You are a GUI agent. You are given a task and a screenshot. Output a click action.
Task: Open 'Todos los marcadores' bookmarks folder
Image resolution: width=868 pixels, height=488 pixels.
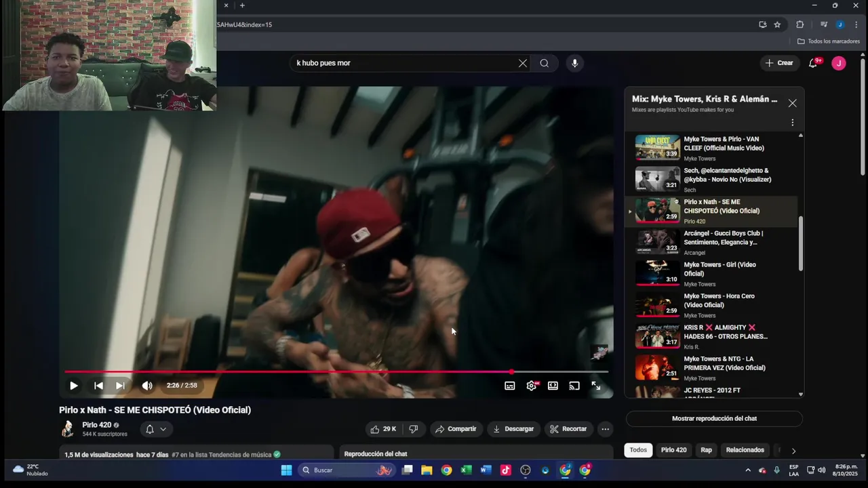coord(828,41)
